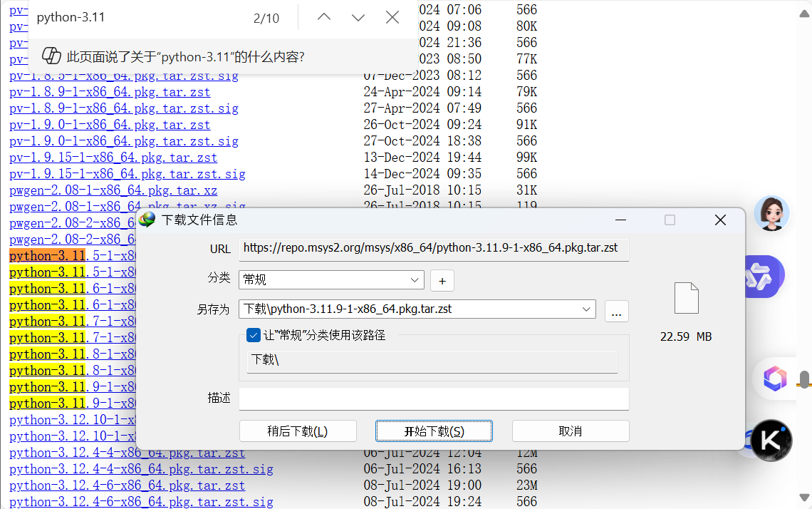Click the 23M file size value
The image size is (812, 509).
click(x=526, y=485)
